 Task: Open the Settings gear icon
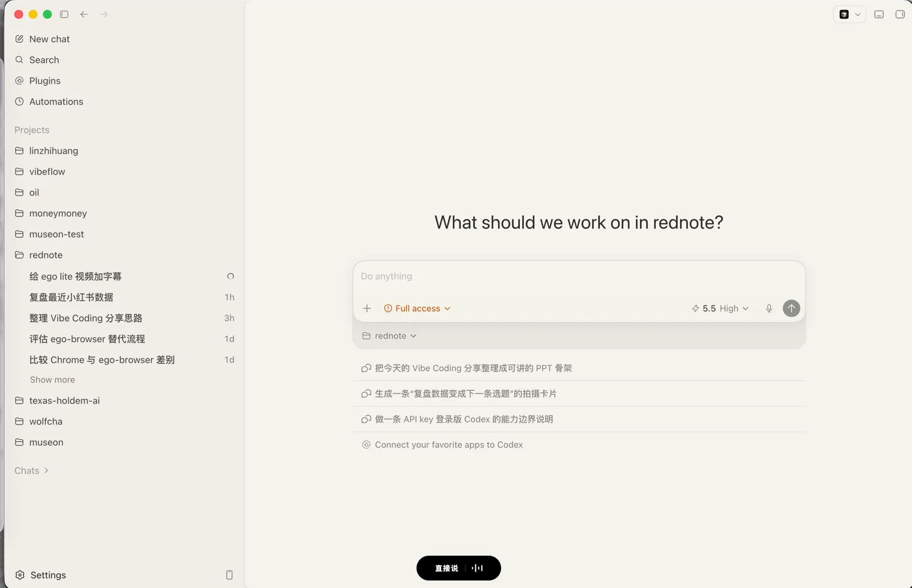click(20, 575)
